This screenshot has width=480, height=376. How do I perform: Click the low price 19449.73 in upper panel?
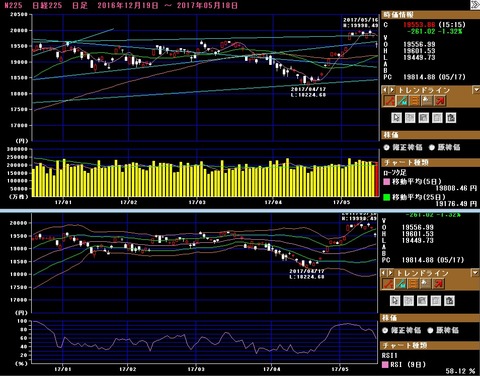[419, 57]
